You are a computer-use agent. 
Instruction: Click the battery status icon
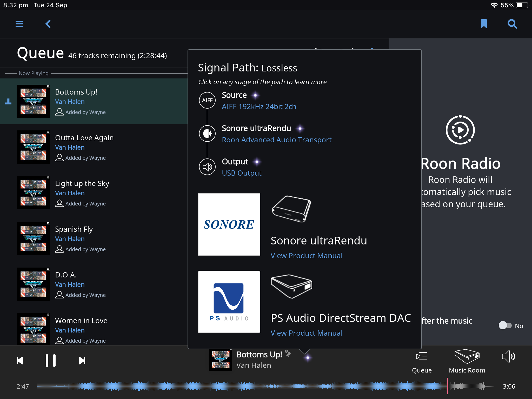(522, 5)
